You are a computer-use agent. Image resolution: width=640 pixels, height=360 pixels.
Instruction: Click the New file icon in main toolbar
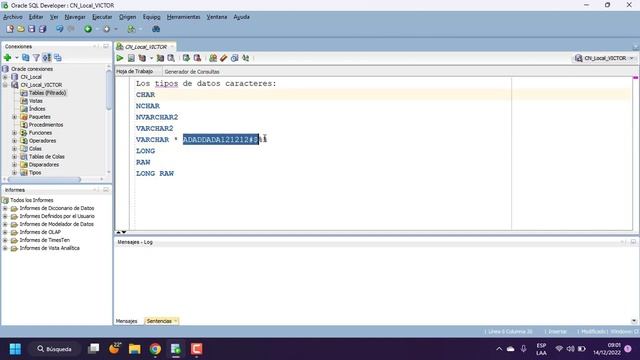[10, 29]
